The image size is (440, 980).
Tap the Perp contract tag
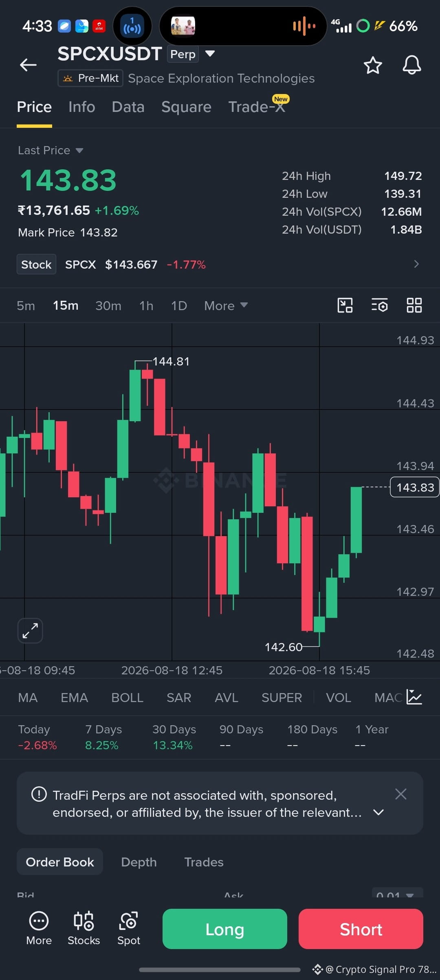tap(183, 54)
